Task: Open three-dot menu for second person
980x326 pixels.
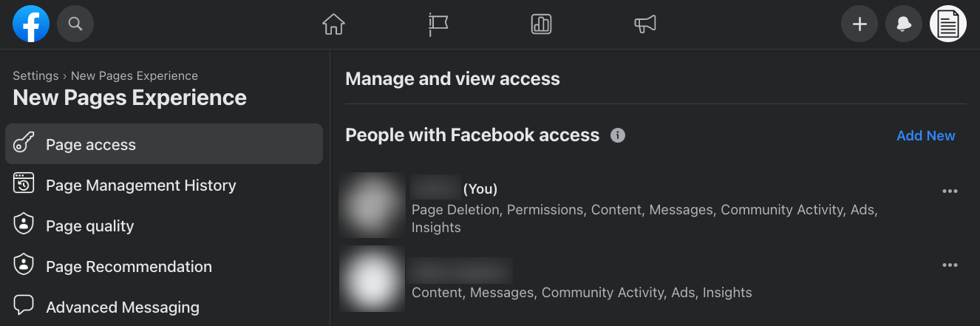Action: coord(950,265)
